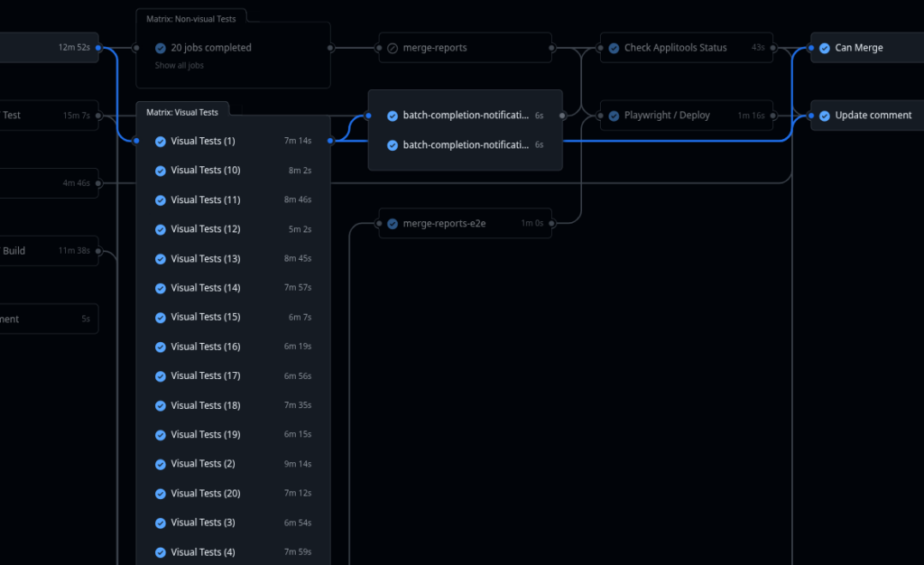Click the 7m 14s duration of Visual Tests (1)
The image size is (924, 565).
pyautogui.click(x=298, y=141)
